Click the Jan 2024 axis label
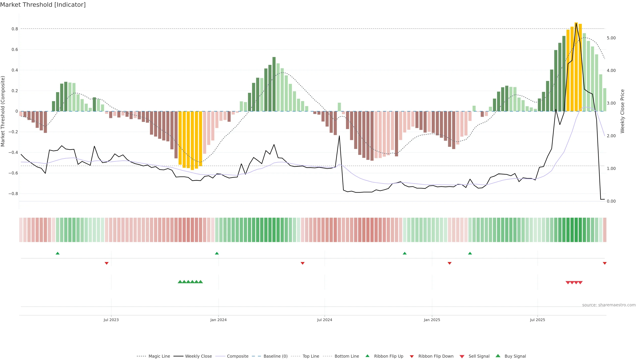Viewport: 644px width, 362px height. 218,320
